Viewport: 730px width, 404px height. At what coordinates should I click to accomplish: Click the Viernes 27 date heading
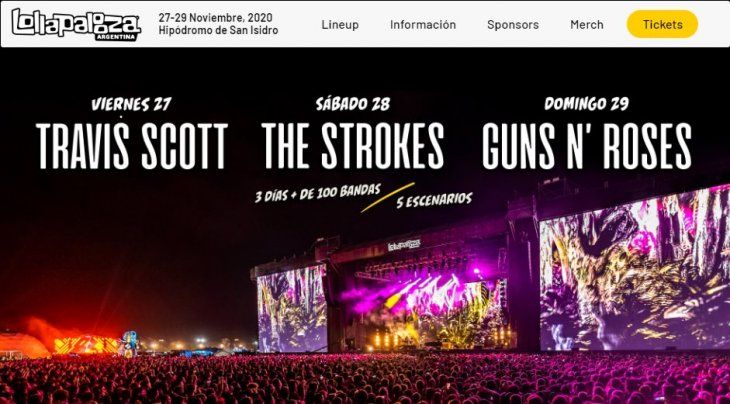[x=131, y=104]
